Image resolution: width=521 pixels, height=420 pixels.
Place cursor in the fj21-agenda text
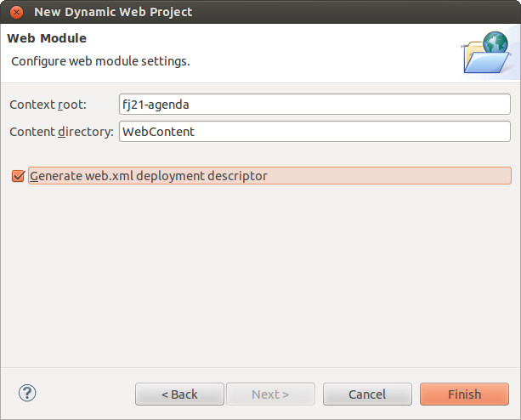pyautogui.click(x=156, y=105)
